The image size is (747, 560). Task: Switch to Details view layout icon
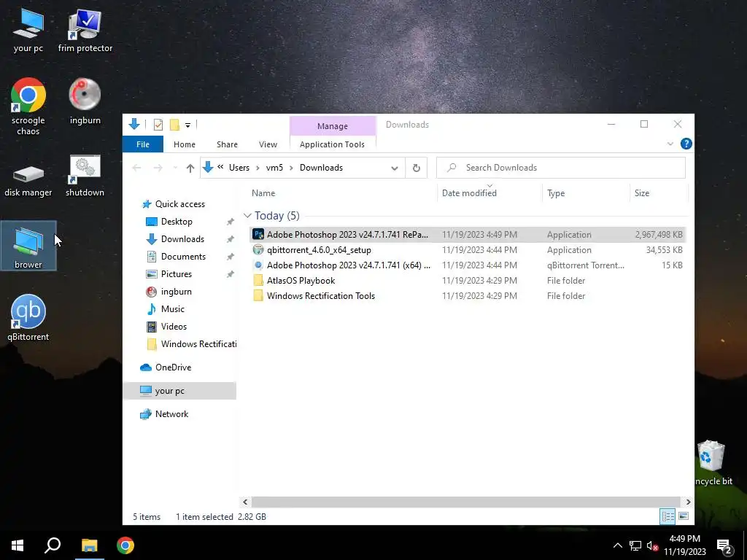[667, 516]
